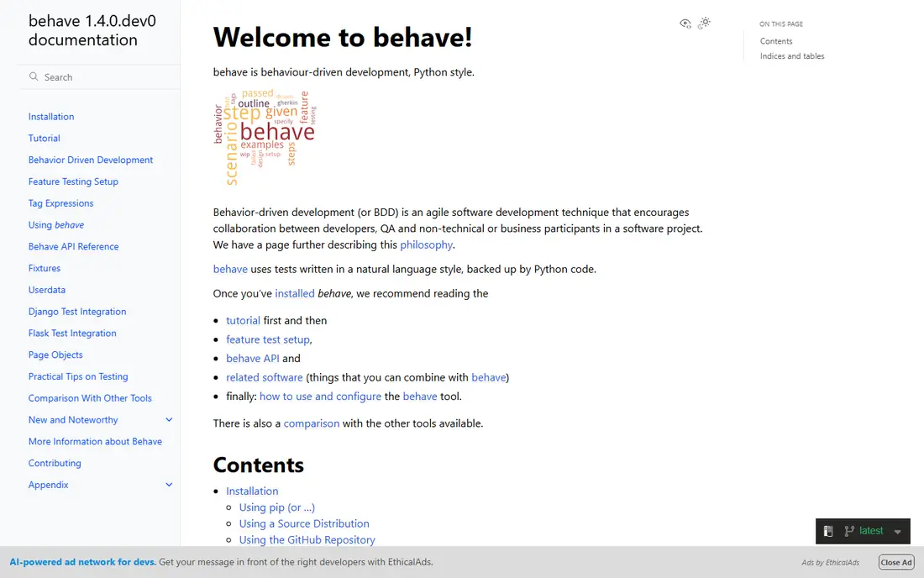Go to Flask Test Integration
This screenshot has height=578, width=924.
click(72, 333)
